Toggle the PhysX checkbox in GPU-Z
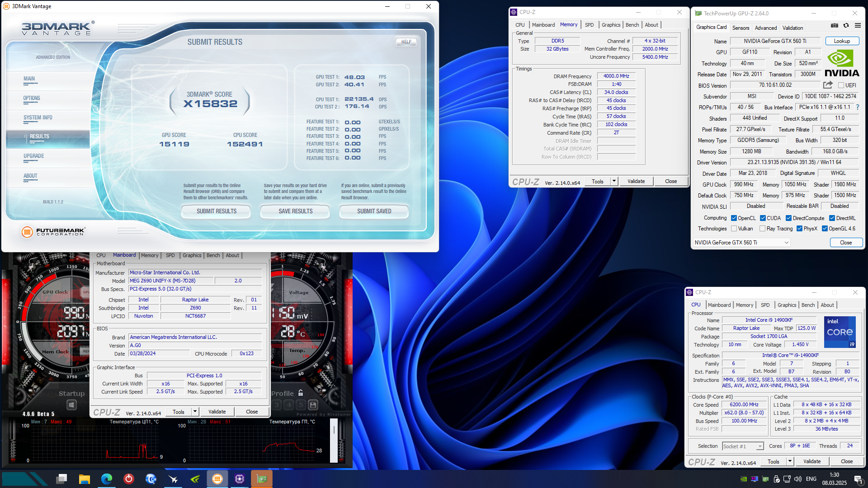The image size is (868, 488). coord(799,228)
